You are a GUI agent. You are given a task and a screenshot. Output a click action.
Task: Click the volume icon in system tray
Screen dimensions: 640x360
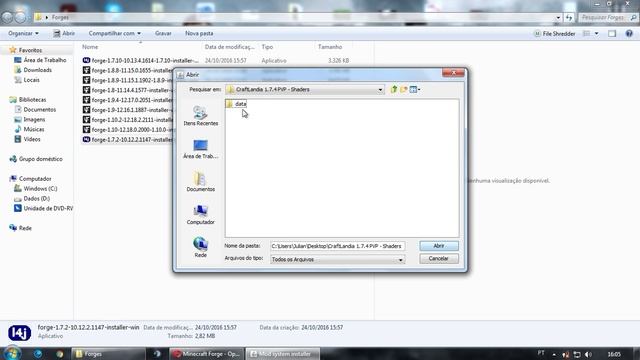coord(588,354)
